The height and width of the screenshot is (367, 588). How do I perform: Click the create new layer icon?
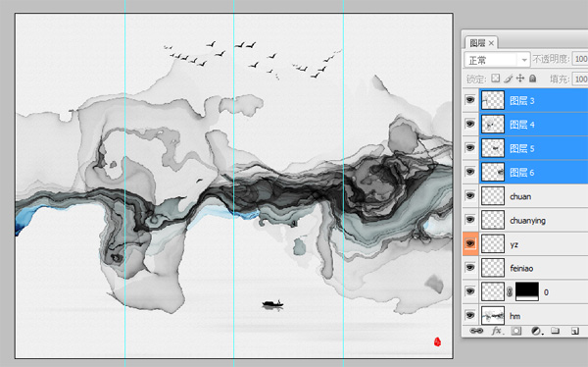tap(575, 331)
